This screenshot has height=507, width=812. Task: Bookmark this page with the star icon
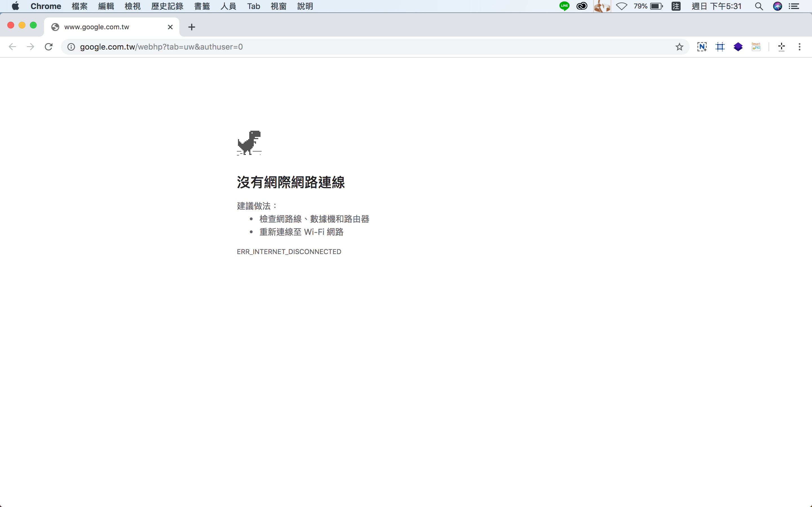(x=679, y=46)
